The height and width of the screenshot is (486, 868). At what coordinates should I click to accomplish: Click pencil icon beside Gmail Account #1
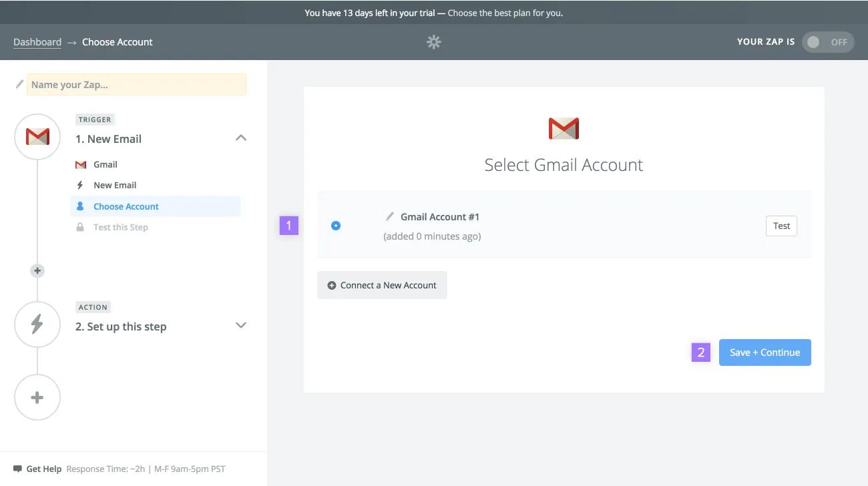390,216
